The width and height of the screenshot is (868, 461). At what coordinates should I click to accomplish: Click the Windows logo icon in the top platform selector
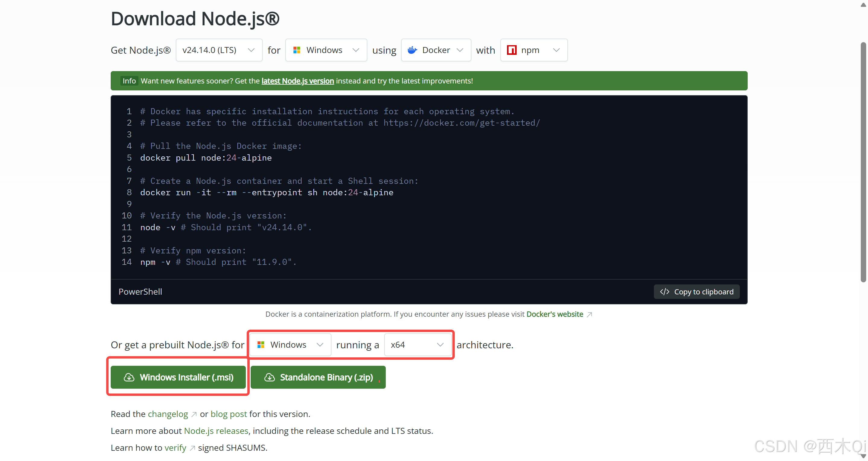pos(297,50)
